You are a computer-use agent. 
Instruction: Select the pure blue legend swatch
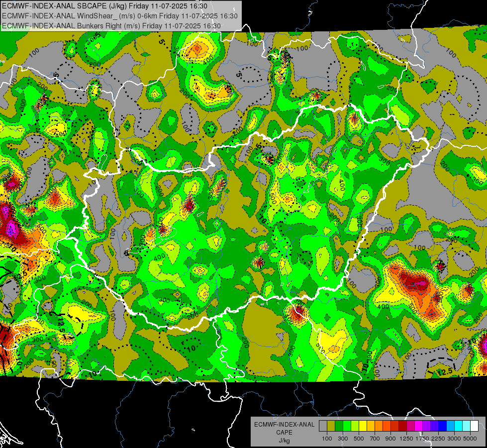click(x=442, y=426)
